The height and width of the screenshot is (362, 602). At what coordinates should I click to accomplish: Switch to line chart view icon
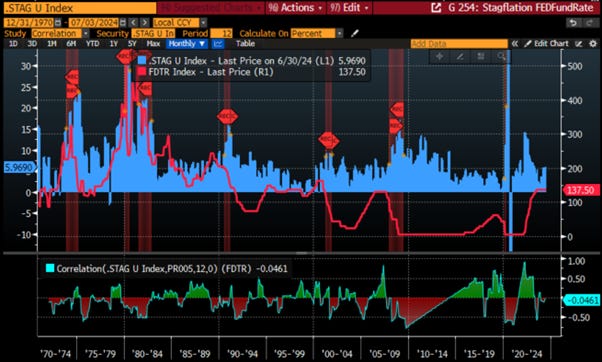pos(218,44)
